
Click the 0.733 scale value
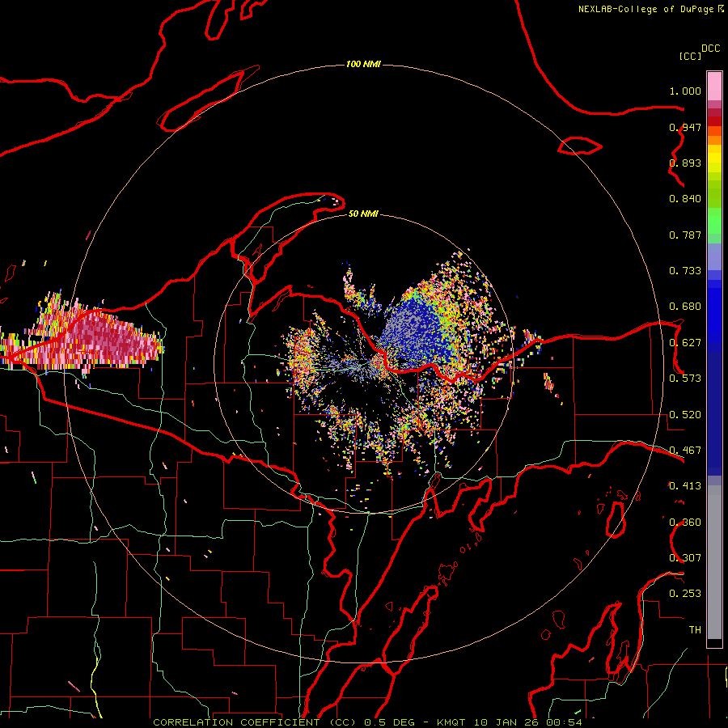coord(685,271)
